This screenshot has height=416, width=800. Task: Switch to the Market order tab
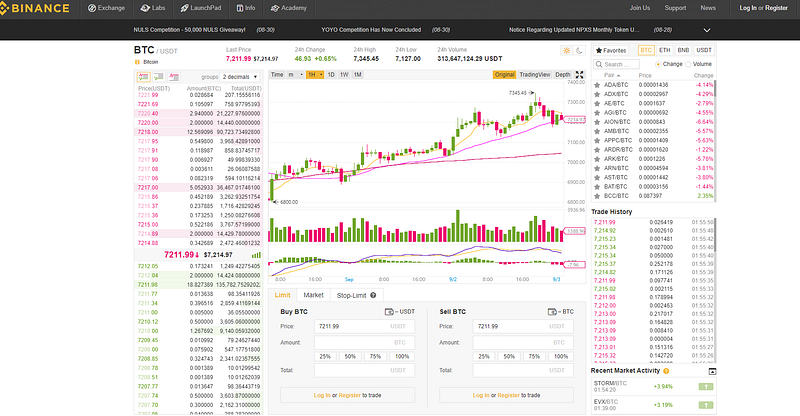pos(313,295)
